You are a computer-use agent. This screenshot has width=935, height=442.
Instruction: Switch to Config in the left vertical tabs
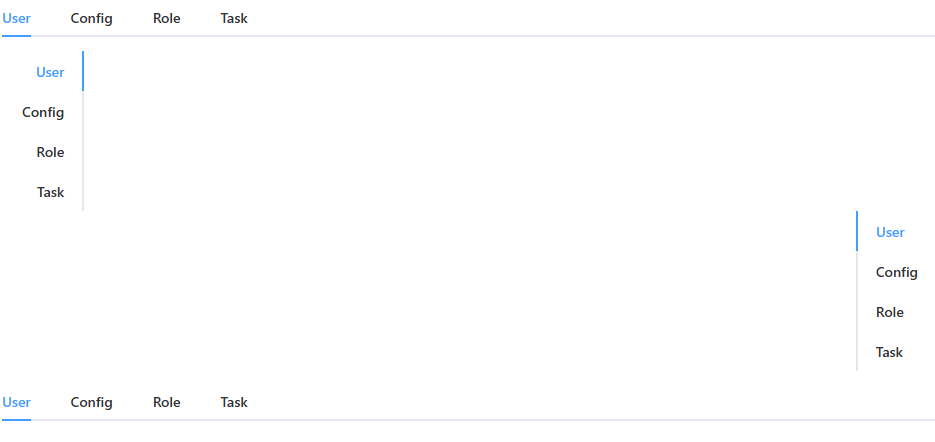point(43,112)
